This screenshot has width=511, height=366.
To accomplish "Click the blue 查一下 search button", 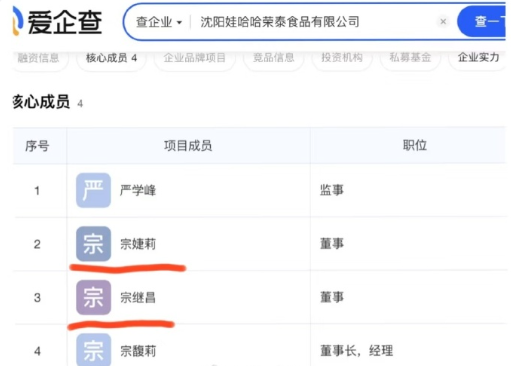I will [x=483, y=22].
